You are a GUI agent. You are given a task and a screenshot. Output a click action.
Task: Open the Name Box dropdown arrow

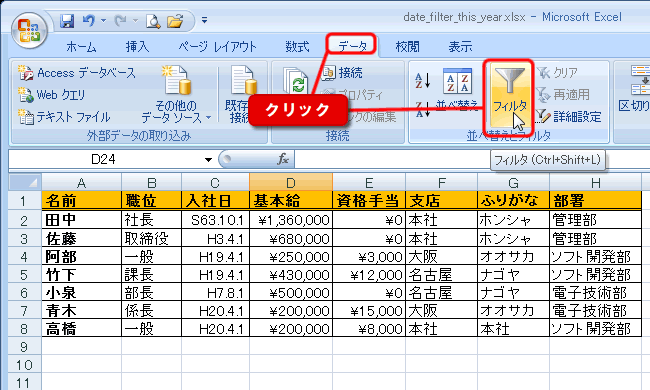pyautogui.click(x=208, y=160)
